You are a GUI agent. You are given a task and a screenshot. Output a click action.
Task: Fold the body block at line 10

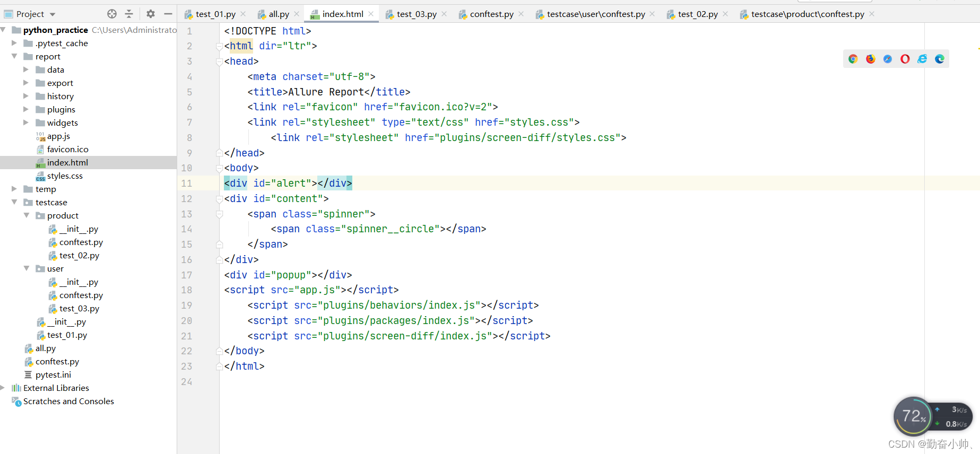click(x=219, y=168)
